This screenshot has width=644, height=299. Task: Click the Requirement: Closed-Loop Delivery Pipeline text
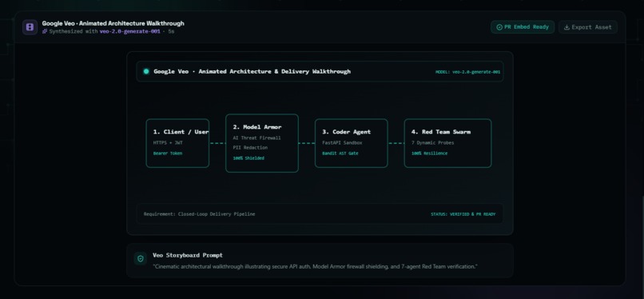pos(199,214)
